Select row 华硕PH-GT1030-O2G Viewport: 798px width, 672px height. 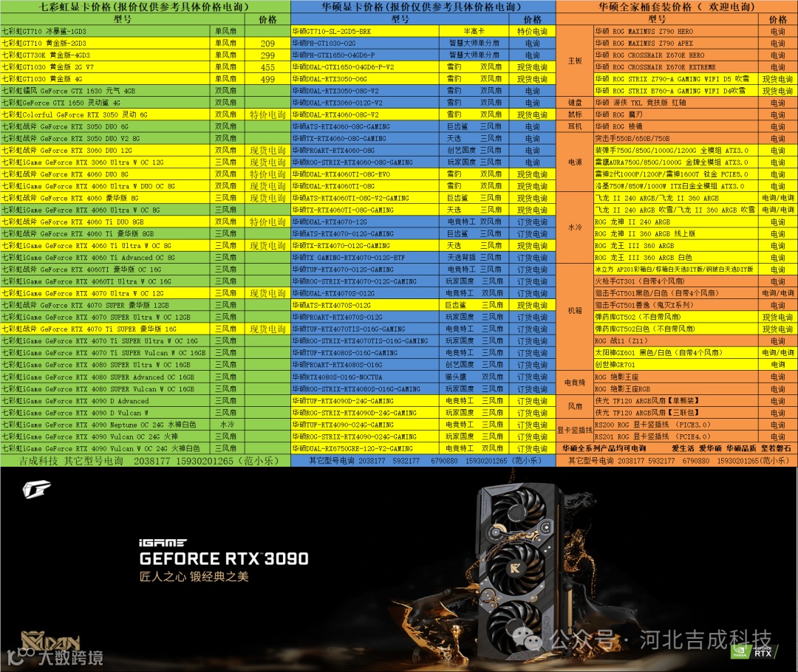pyautogui.click(x=423, y=44)
